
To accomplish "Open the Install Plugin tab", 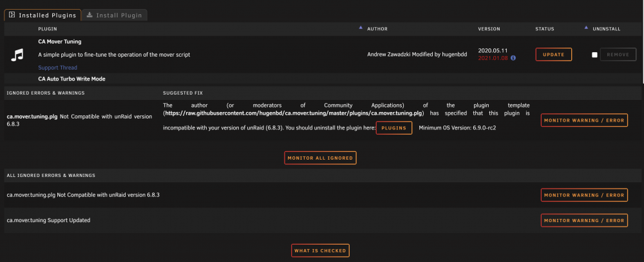I will click(x=114, y=15).
